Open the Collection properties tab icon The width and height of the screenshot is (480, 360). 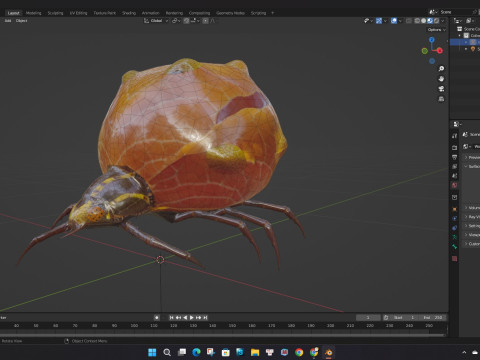[455, 197]
